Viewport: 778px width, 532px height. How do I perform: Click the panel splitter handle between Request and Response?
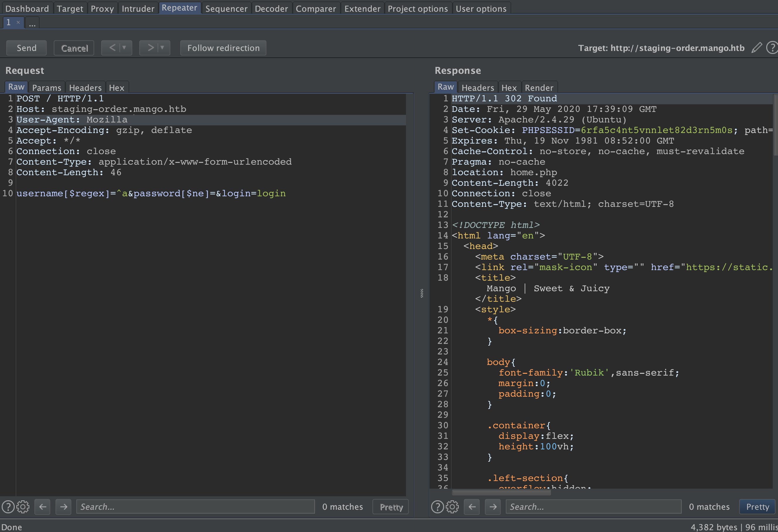click(422, 293)
